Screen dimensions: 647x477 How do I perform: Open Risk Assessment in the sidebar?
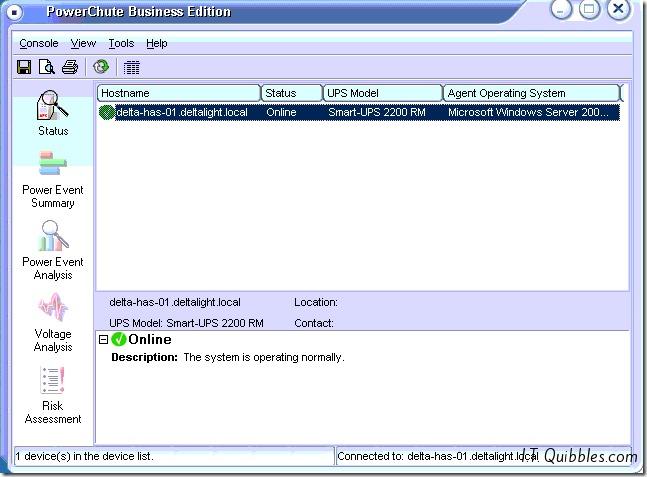pyautogui.click(x=53, y=395)
